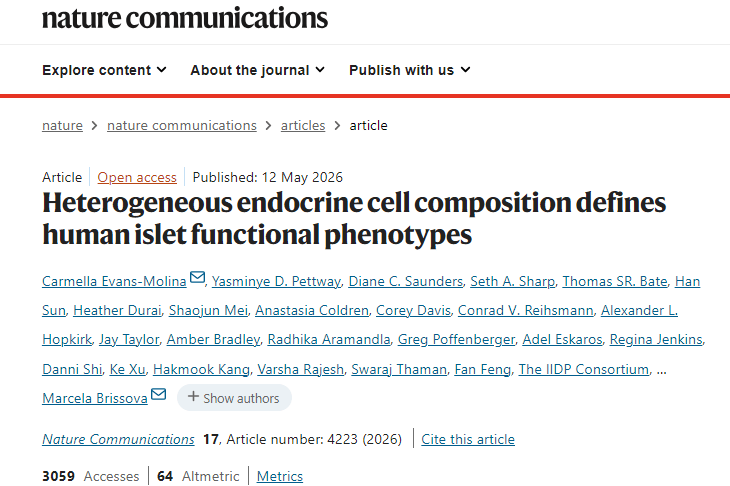The width and height of the screenshot is (730, 486).
Task: Open Nature Communications journal citation link
Action: [x=118, y=439]
